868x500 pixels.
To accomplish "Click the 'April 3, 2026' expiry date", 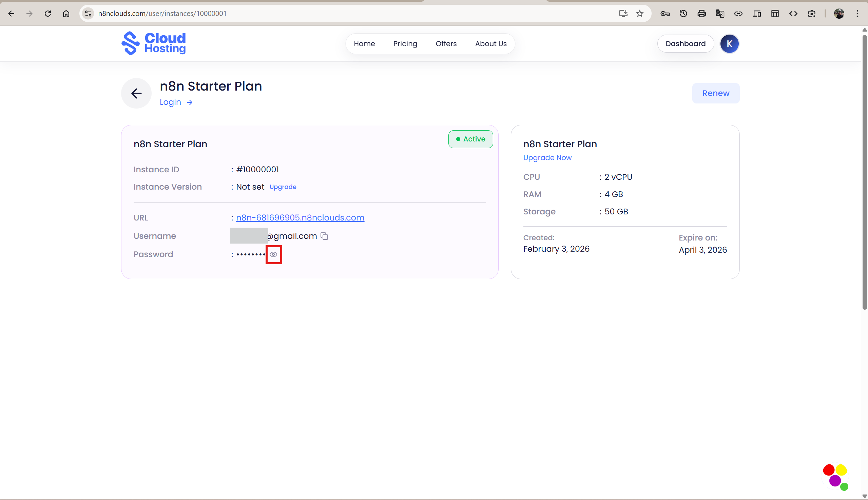I will point(702,250).
